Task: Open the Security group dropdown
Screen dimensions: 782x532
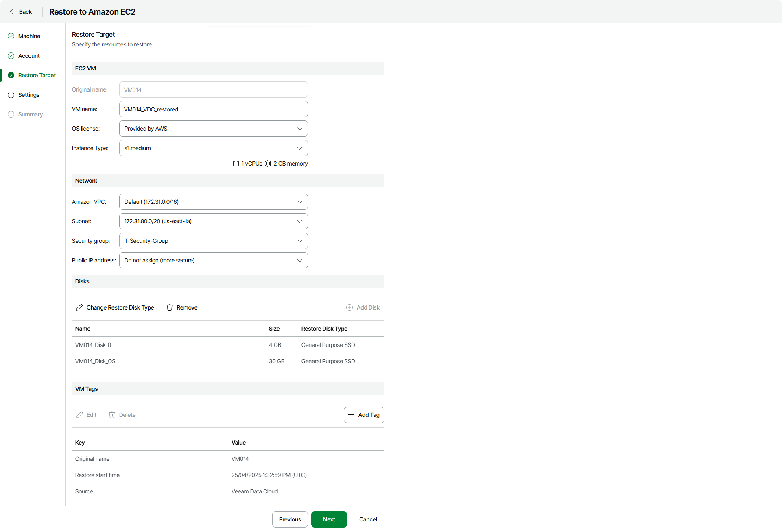Action: [213, 241]
